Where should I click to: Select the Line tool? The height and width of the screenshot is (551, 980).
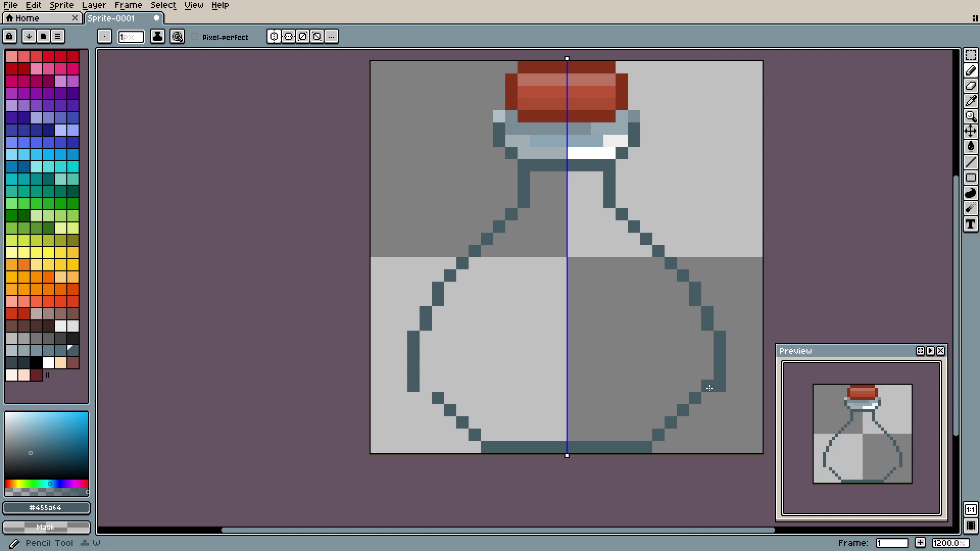click(x=970, y=162)
